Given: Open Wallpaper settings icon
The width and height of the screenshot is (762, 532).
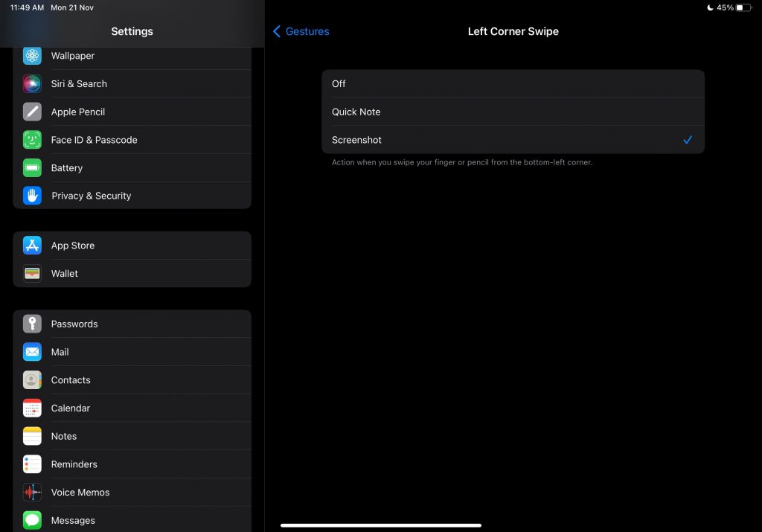Looking at the screenshot, I should pos(32,56).
